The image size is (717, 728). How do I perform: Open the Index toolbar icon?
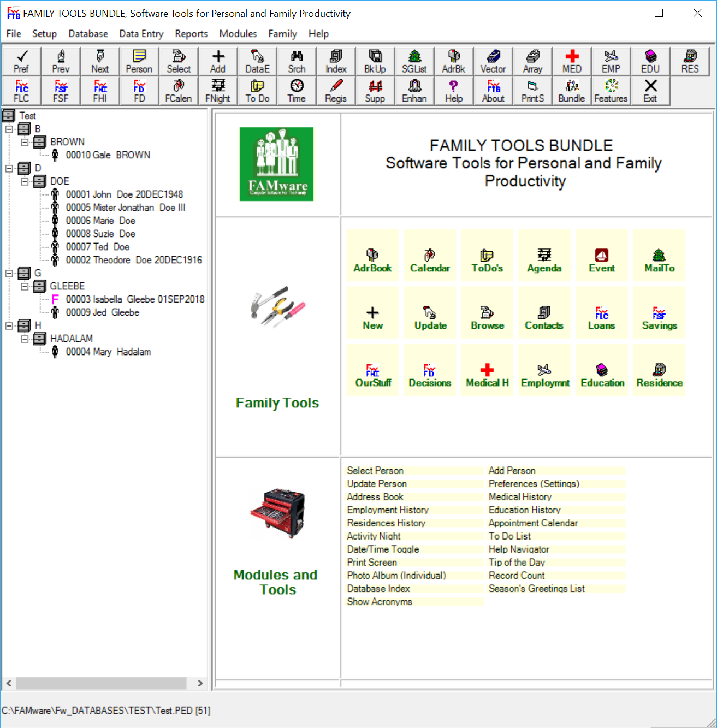(x=336, y=61)
